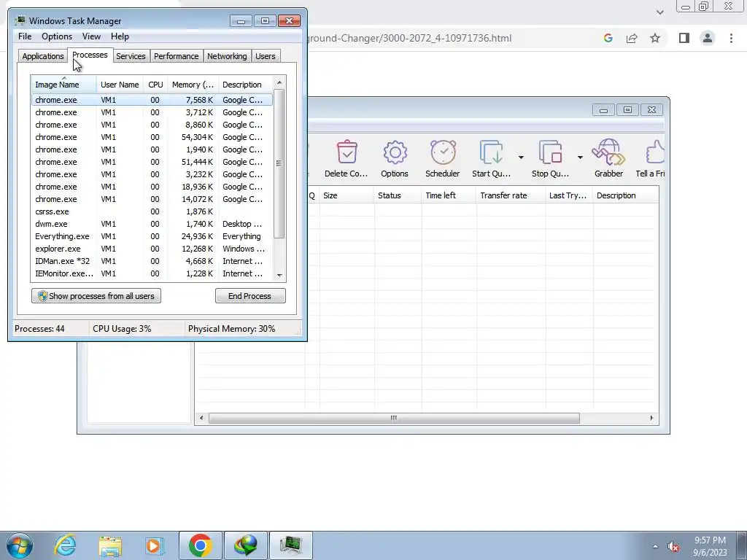Expand the Stop Queue dropdown arrow
This screenshot has height=560, width=747.
click(580, 157)
